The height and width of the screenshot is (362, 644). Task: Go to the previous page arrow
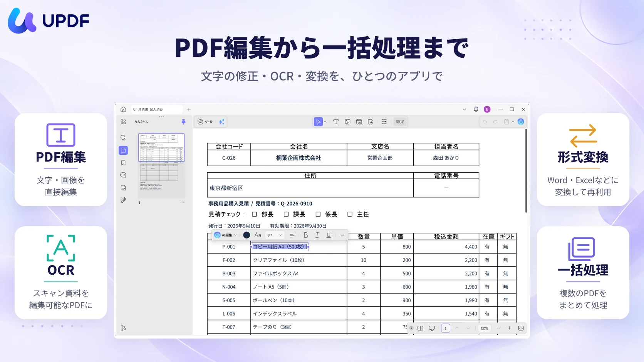(x=457, y=328)
